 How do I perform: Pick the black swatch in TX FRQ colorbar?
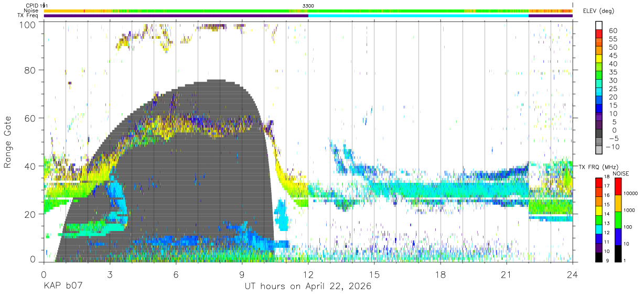tap(600, 257)
